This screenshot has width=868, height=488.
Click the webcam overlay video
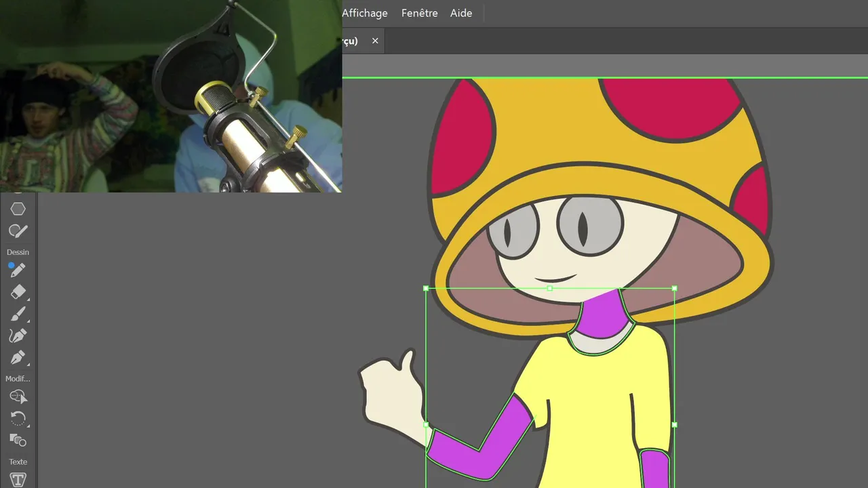pos(171,96)
